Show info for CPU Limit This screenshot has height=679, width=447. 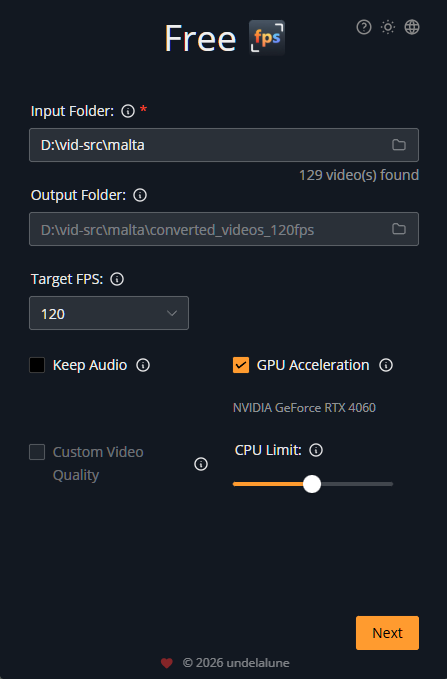point(316,450)
